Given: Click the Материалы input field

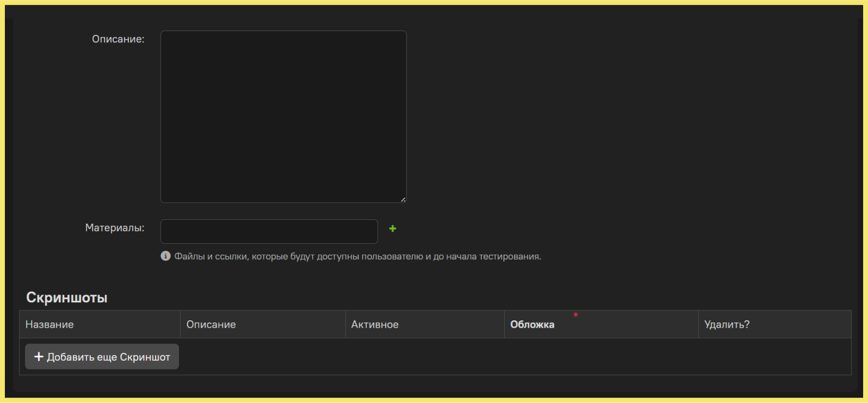Looking at the screenshot, I should (269, 231).
